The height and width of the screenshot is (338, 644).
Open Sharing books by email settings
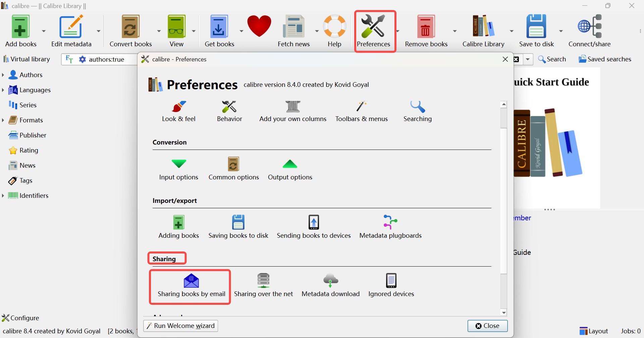tap(192, 286)
